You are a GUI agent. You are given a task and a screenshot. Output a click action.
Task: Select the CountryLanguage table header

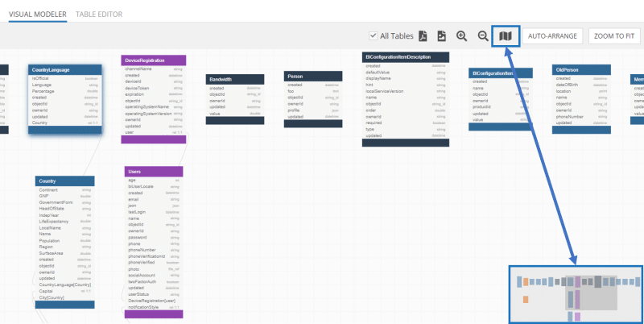pyautogui.click(x=64, y=70)
